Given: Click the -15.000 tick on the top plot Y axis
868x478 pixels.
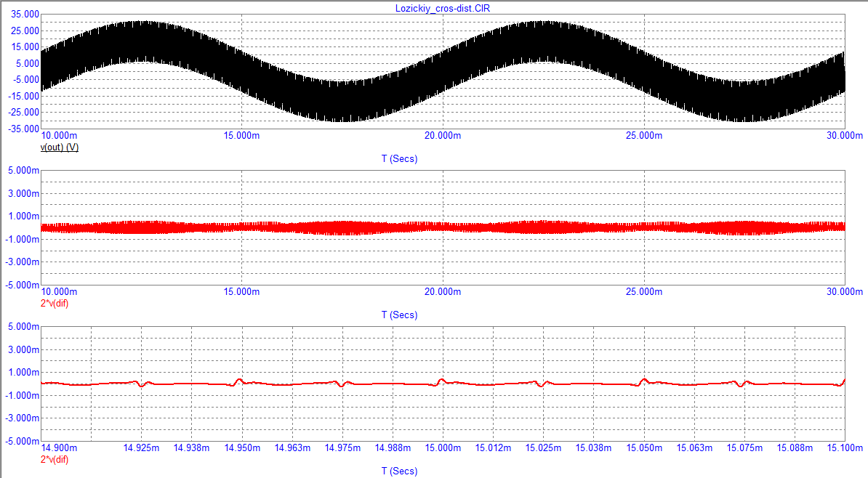Looking at the screenshot, I should (24, 96).
